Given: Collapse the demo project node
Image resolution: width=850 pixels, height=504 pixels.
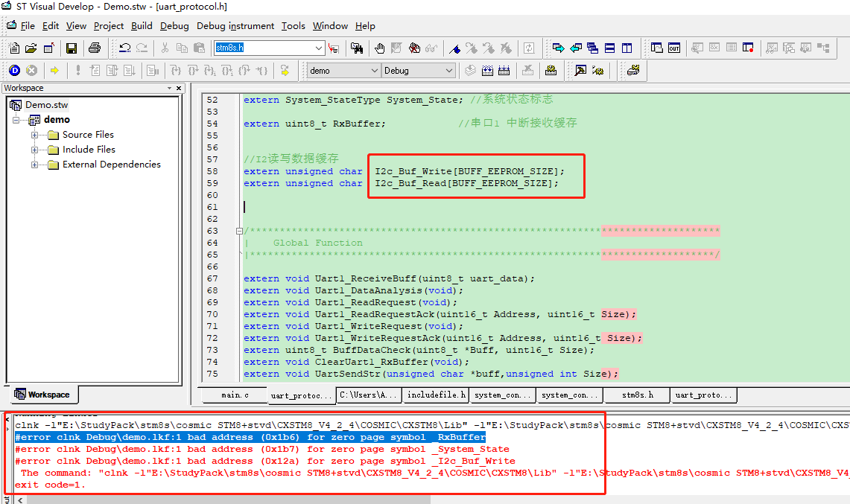Looking at the screenshot, I should [16, 120].
